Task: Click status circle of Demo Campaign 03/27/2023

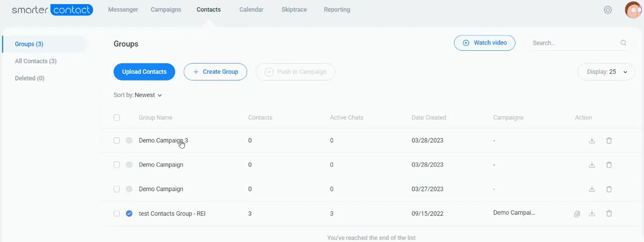Action: pos(129,189)
